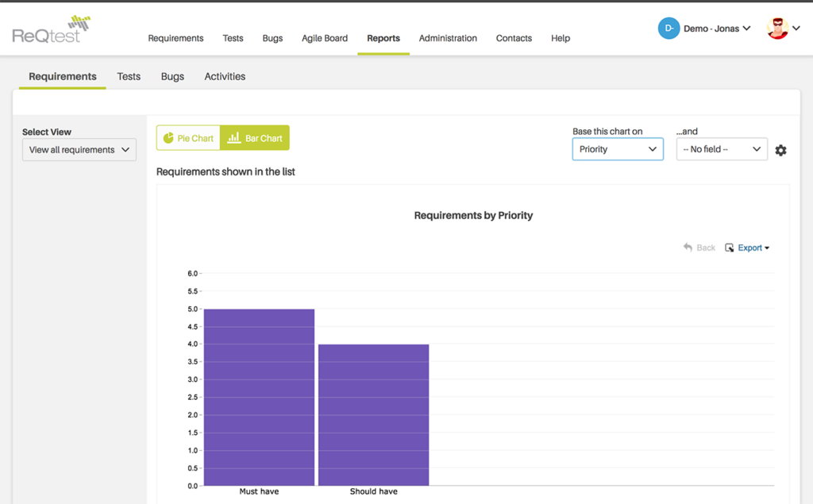Click the ReQtest logo
Screen dimensions: 813x504
pos(51,29)
